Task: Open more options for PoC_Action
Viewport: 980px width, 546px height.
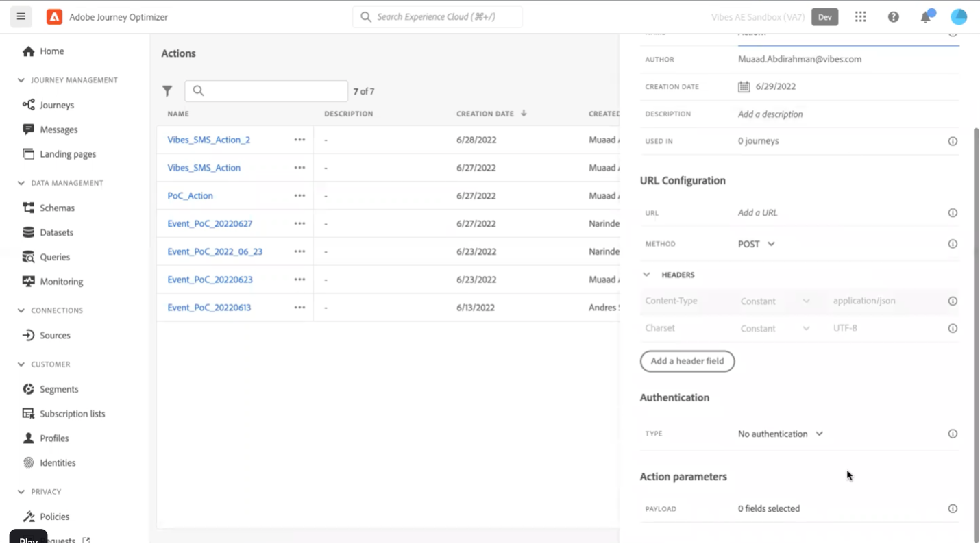Action: click(x=299, y=196)
